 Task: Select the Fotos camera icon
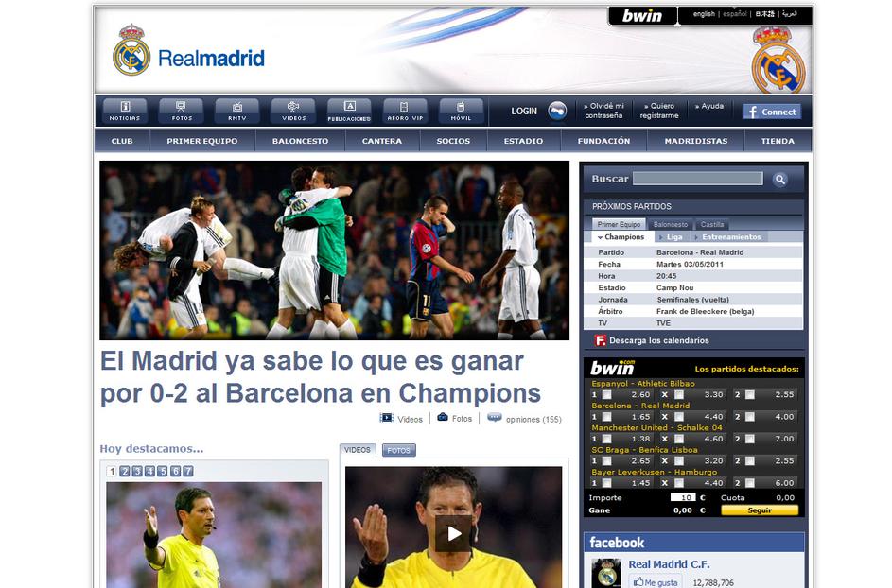click(181, 104)
